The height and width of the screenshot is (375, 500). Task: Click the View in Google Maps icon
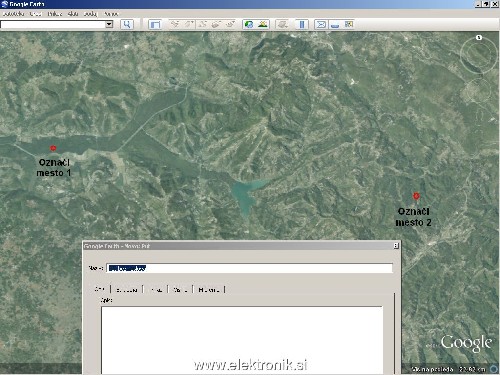(x=349, y=24)
